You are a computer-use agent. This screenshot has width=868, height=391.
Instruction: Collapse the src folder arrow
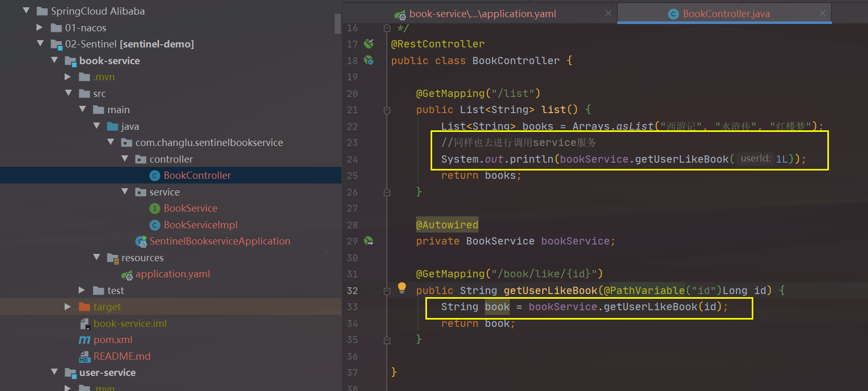click(x=68, y=93)
